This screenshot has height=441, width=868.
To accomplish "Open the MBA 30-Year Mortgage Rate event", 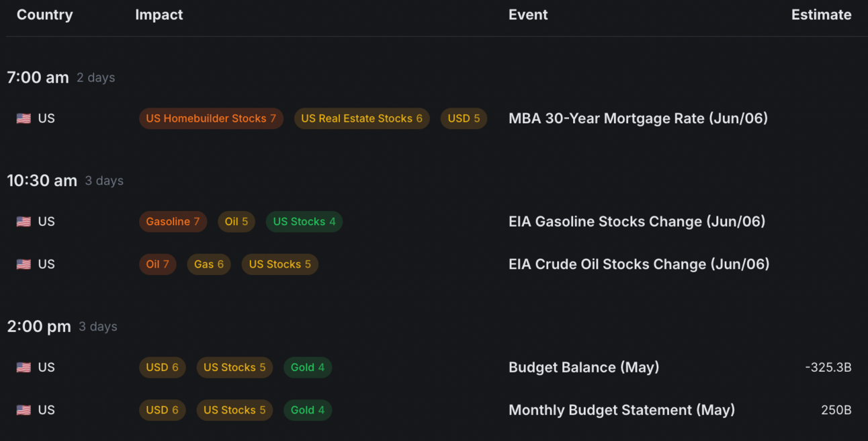I will (x=638, y=119).
